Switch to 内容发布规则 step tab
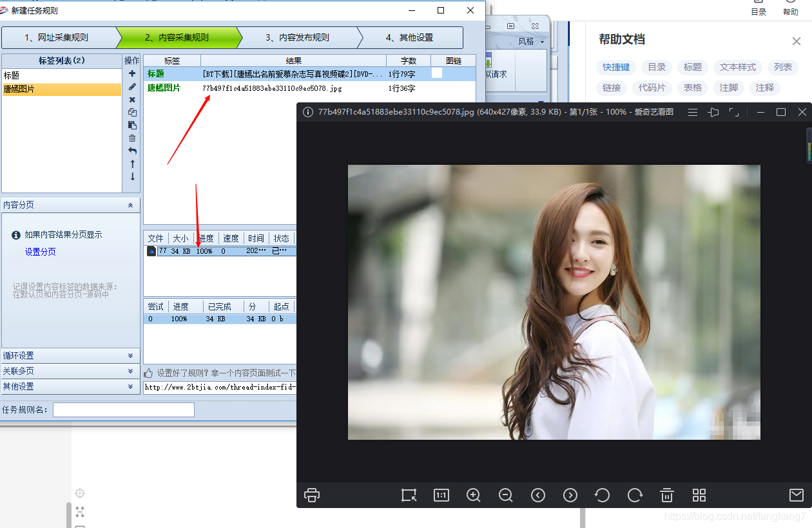 (297, 37)
